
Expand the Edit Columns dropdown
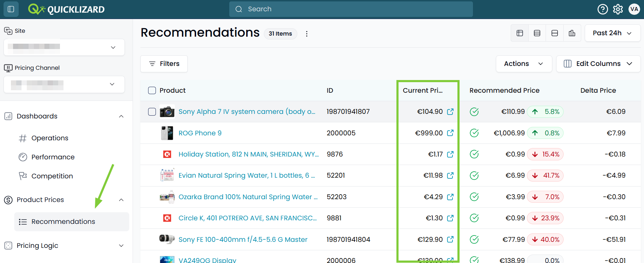598,64
